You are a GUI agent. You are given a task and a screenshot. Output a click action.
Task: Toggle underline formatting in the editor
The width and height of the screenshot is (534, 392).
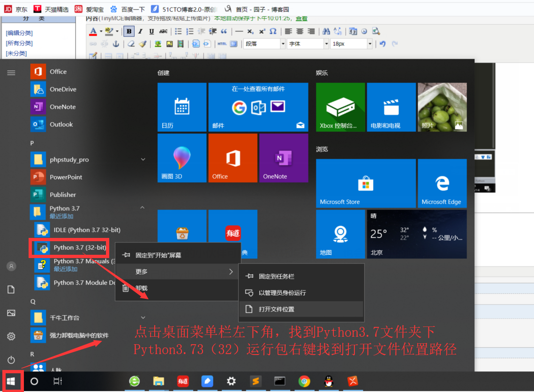coord(151,31)
